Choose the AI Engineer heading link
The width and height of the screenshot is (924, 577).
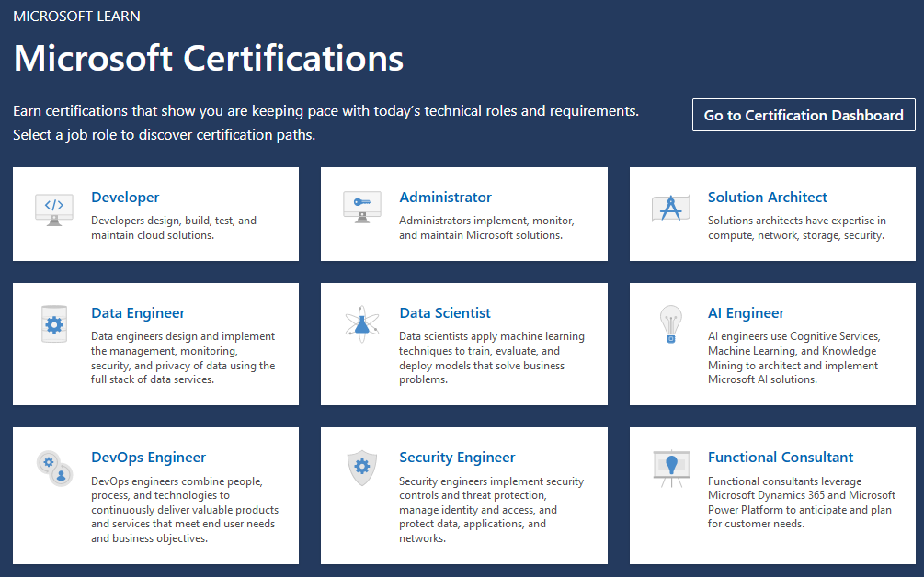coord(746,313)
